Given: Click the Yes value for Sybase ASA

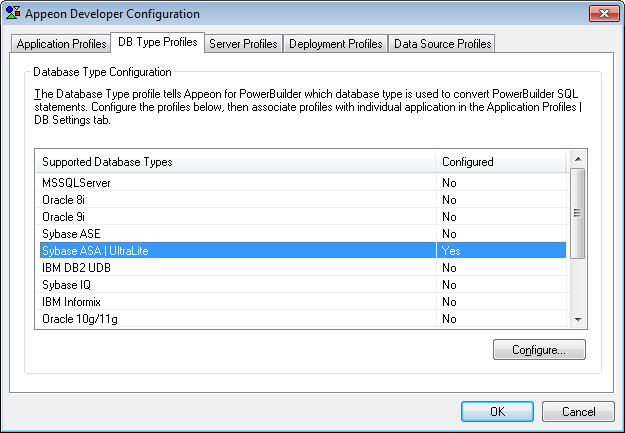Looking at the screenshot, I should (451, 251).
